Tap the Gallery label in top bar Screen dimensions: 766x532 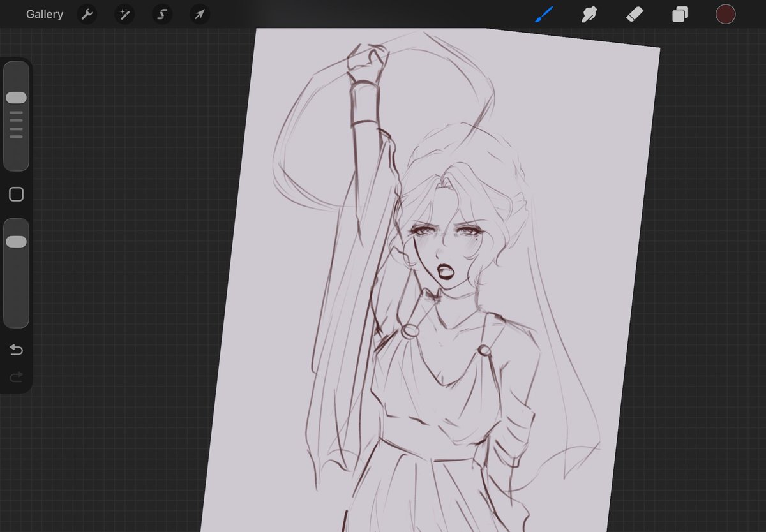44,14
